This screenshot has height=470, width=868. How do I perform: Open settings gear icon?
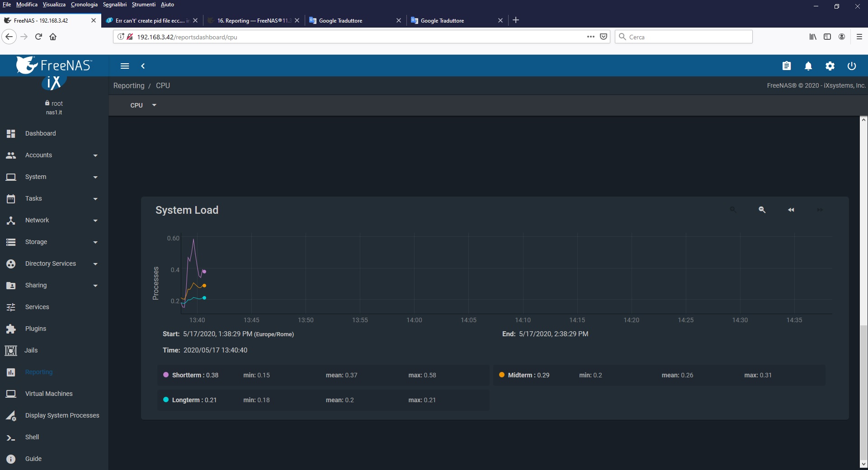coord(830,66)
